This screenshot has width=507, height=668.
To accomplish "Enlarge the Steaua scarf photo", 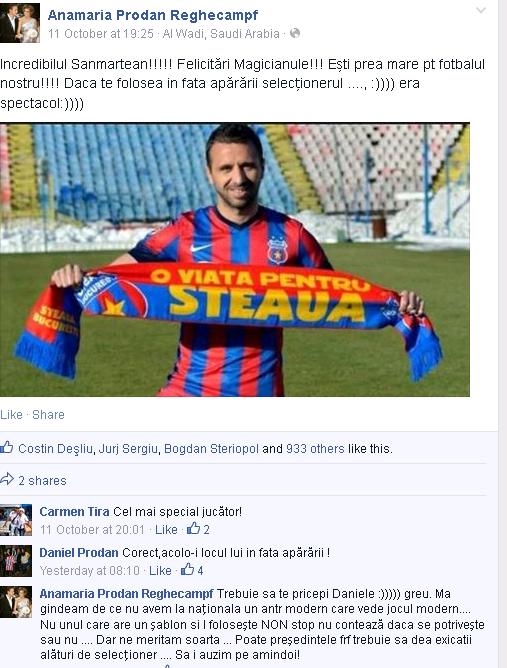I will pyautogui.click(x=235, y=260).
